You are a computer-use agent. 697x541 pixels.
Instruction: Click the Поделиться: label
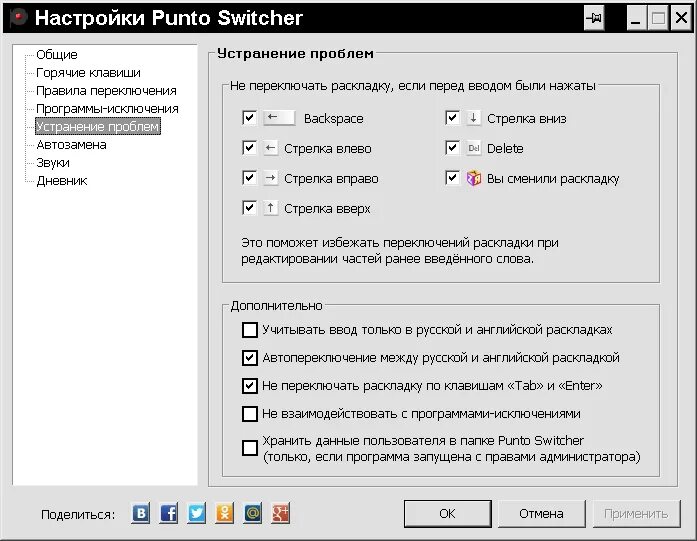(x=78, y=514)
